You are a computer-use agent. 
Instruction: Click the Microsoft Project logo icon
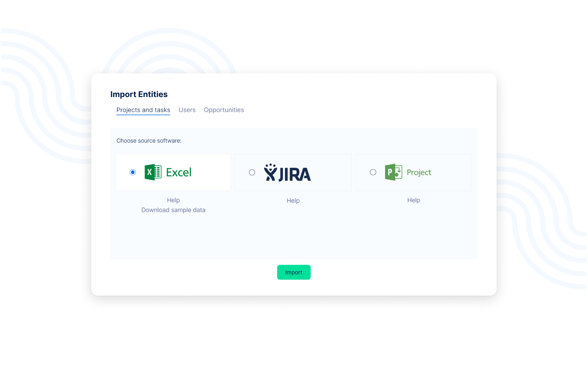[x=393, y=172]
